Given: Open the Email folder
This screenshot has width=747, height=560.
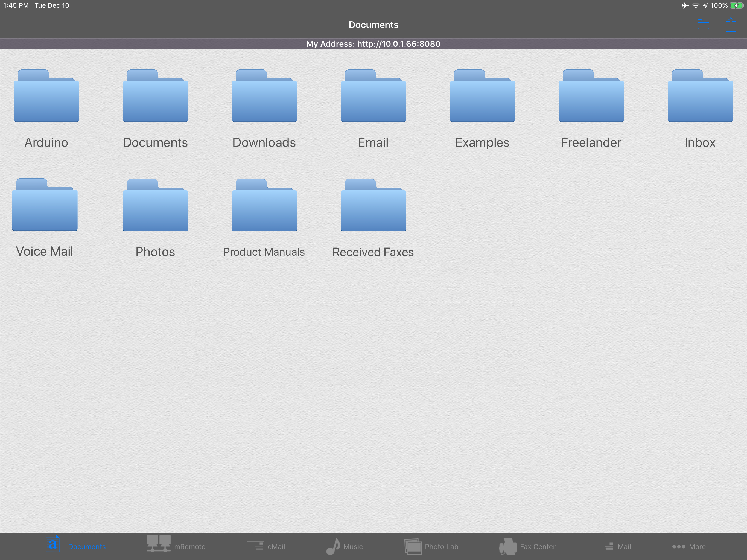Looking at the screenshot, I should (x=373, y=96).
